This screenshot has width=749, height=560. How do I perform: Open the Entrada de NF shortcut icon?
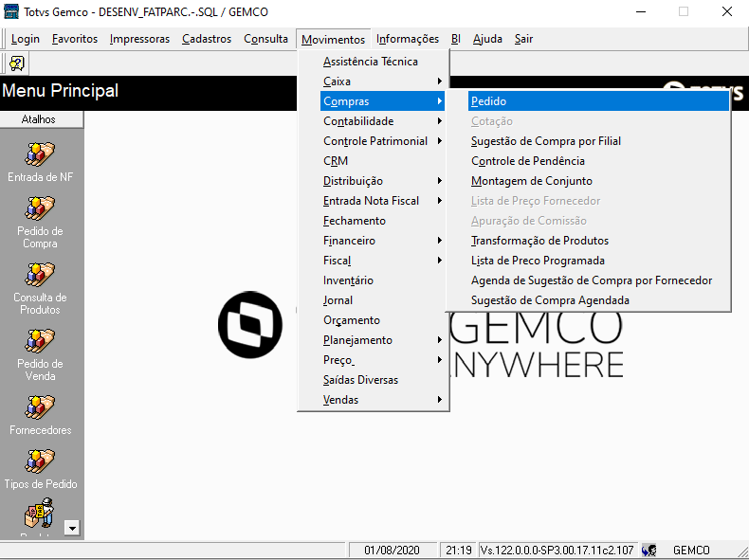(x=40, y=154)
